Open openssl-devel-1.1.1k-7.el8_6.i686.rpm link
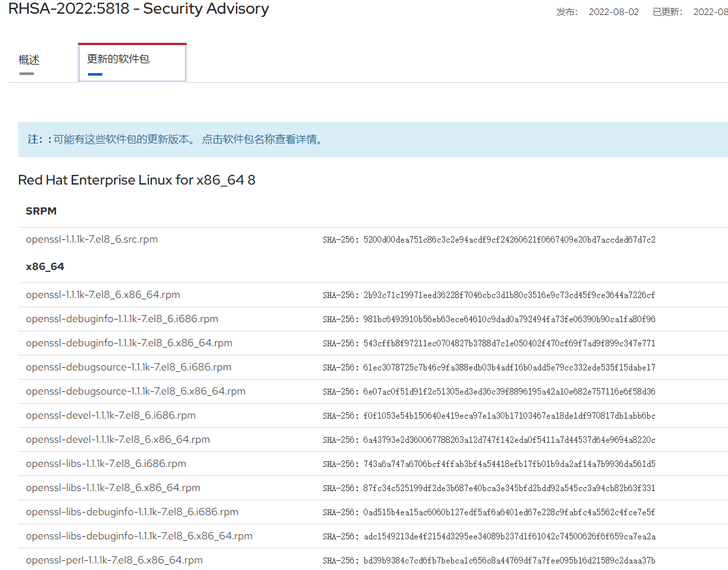Screen dimensions: 728x570 tap(111, 415)
